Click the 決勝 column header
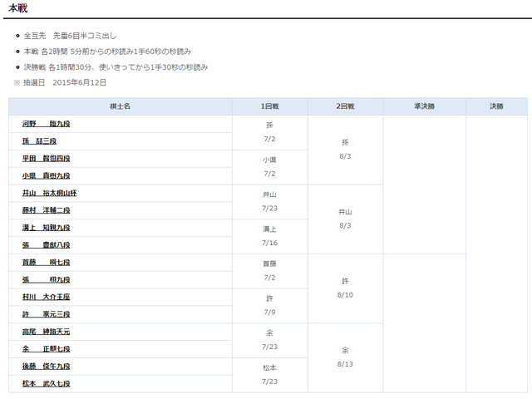Viewport: 532px width, 399px height. pos(496,106)
